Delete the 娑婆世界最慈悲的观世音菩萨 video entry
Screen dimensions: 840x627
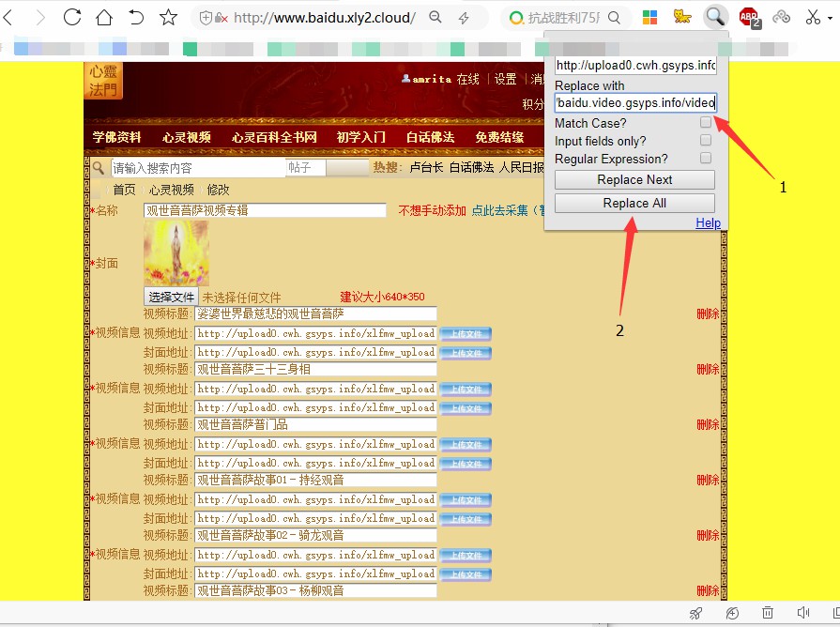[x=707, y=314]
